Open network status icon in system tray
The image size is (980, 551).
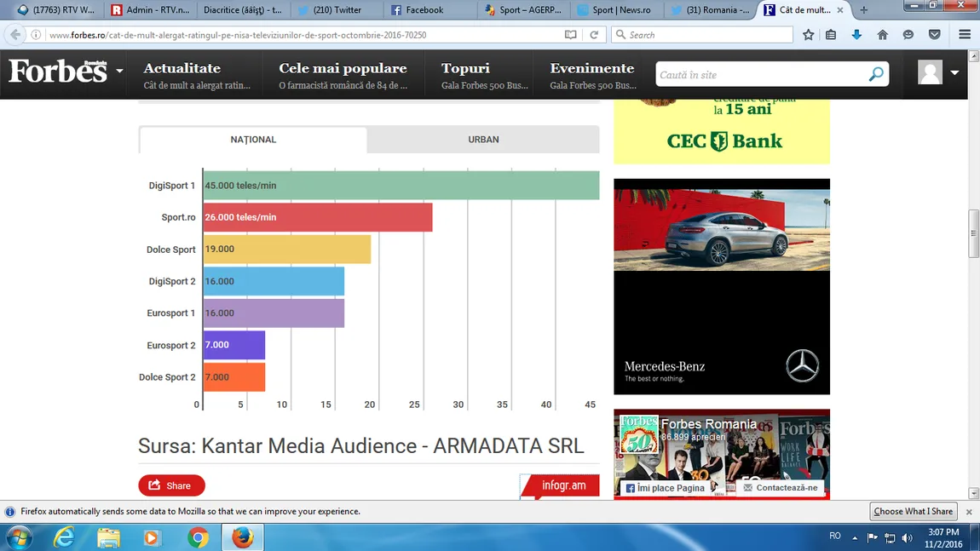[890, 538]
